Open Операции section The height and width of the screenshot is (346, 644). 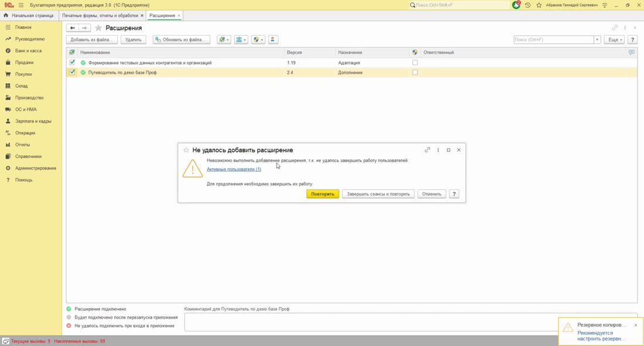click(x=25, y=133)
